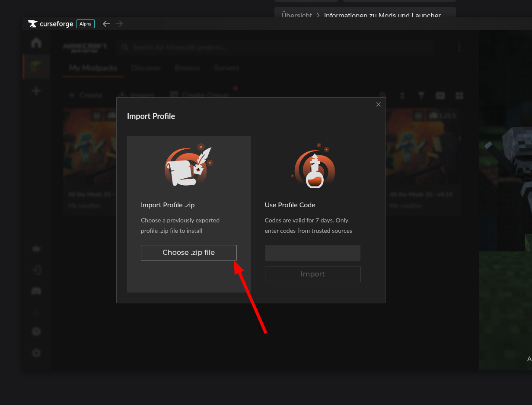Screen dimensions: 532x405
Task: Click the back navigation arrow next to the logo
Action: tap(106, 24)
